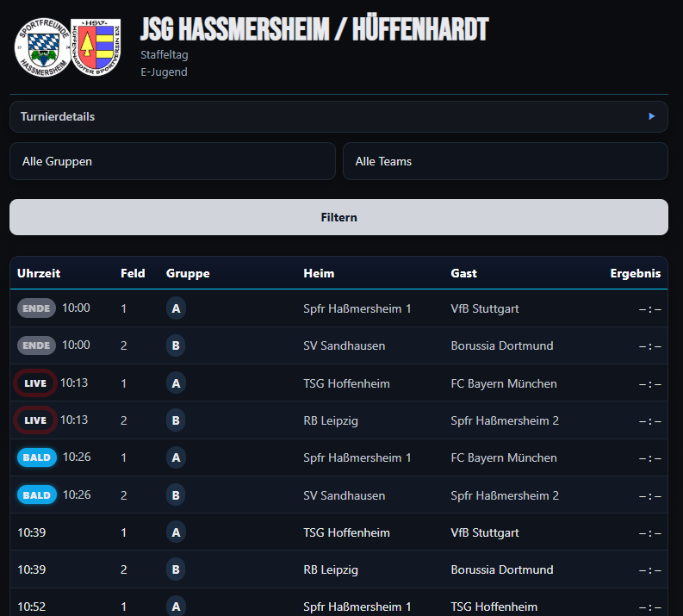Click group B badge in 10:13 RB Leipzig row
683x616 pixels.
pos(176,420)
